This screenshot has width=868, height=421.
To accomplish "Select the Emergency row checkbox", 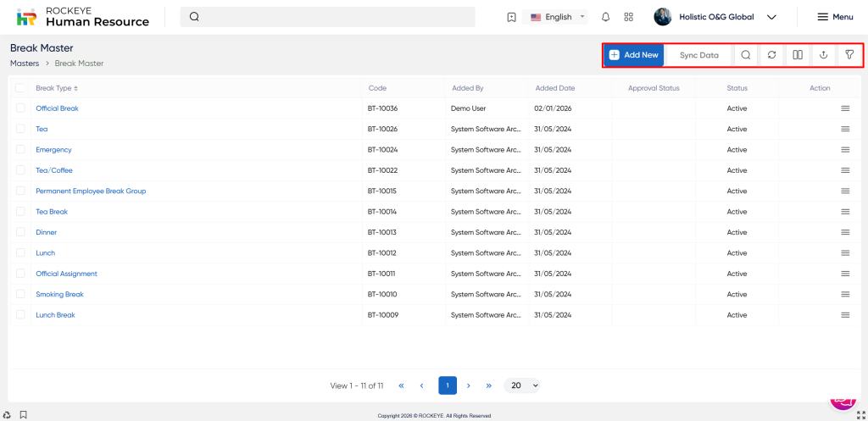I will tap(20, 150).
